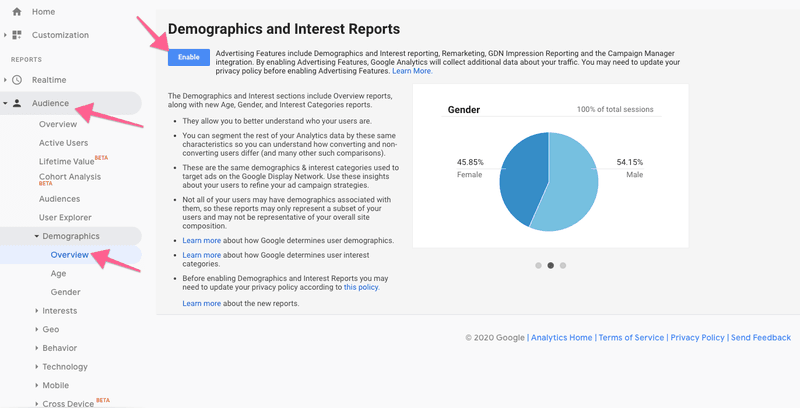Click the Audience person icon
This screenshot has width=800, height=408.
click(17, 103)
